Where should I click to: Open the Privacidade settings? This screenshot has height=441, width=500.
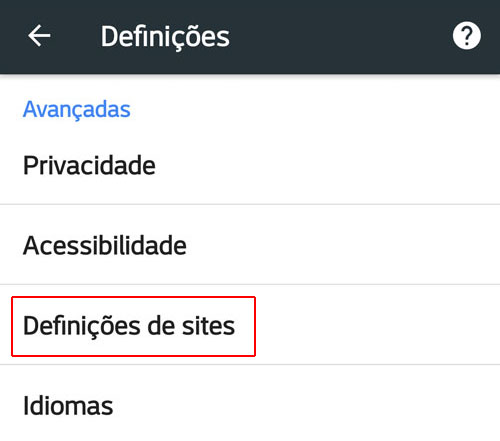(250, 165)
